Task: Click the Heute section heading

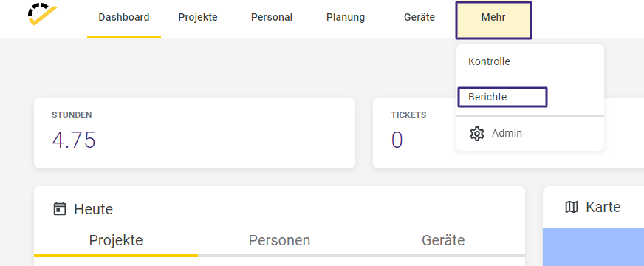Action: pyautogui.click(x=93, y=209)
